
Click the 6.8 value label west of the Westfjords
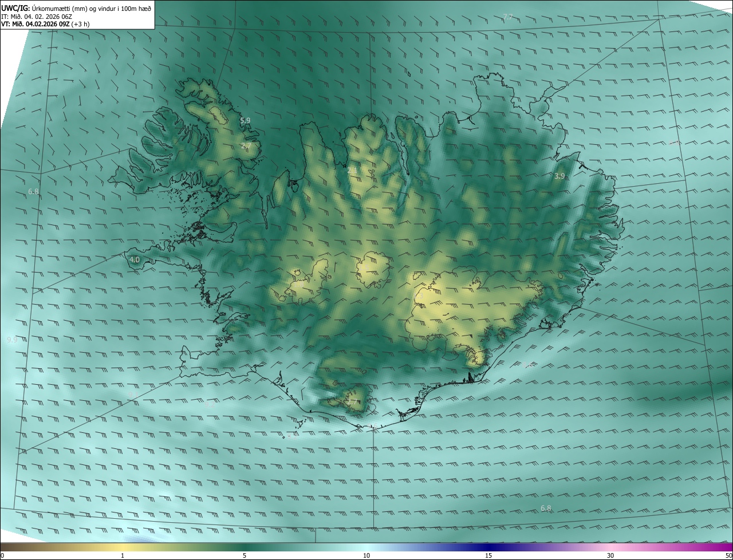click(33, 191)
